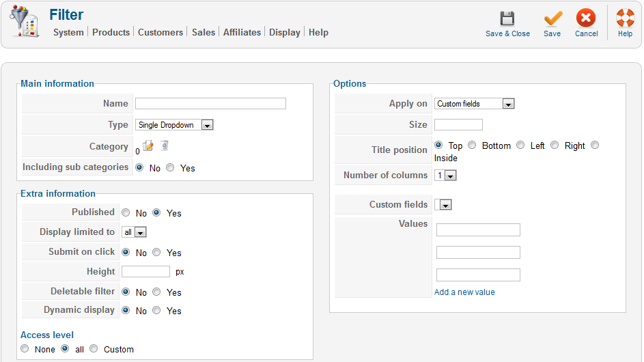This screenshot has width=644, height=362.
Task: Click the Add a new value link
Action: 464,292
